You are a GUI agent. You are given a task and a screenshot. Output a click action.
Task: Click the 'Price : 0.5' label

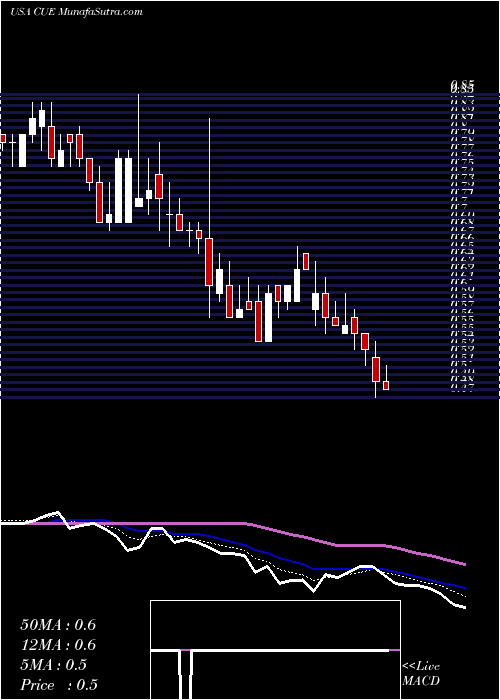point(59,685)
